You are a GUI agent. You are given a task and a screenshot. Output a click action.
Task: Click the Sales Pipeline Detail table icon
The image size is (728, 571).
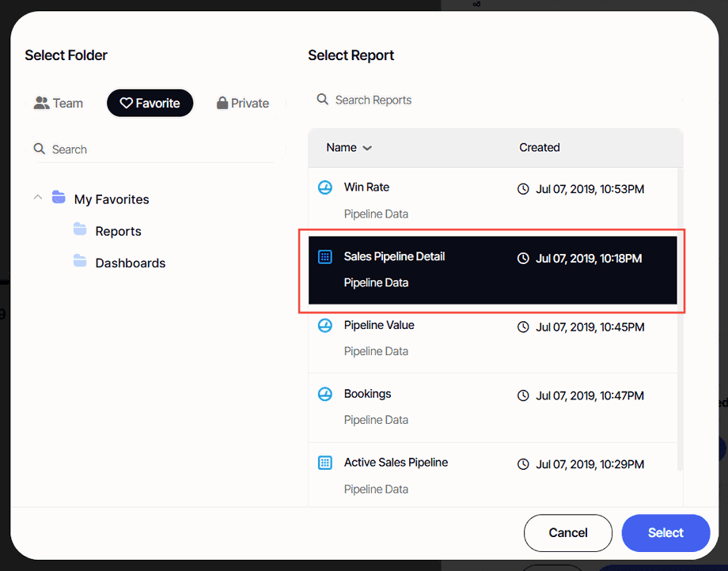(324, 257)
